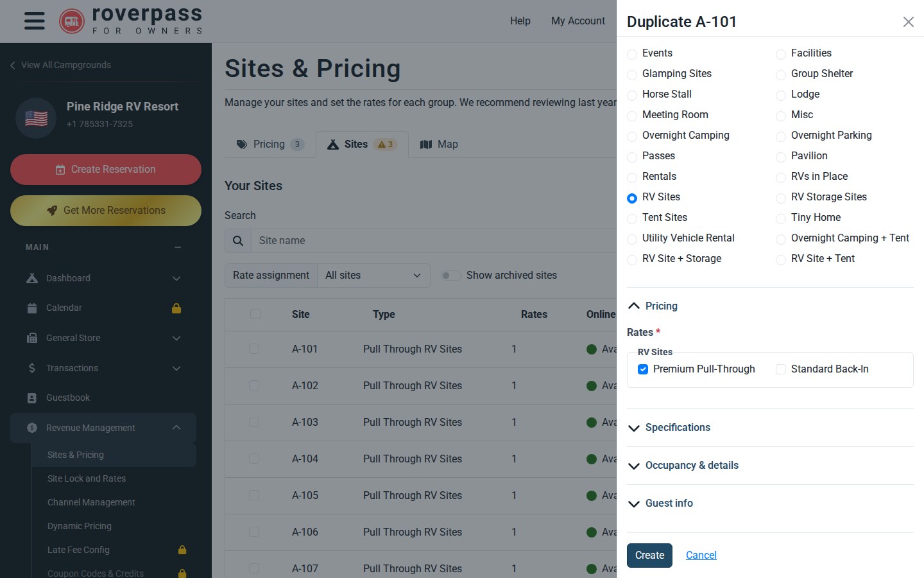Close the Duplicate A-101 panel
The image size is (924, 578).
(909, 22)
